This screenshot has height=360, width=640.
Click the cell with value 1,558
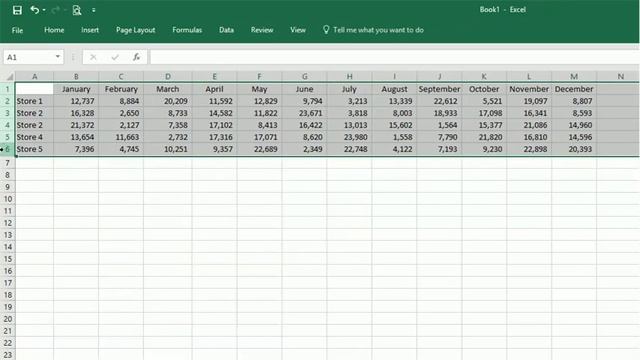tap(394, 137)
